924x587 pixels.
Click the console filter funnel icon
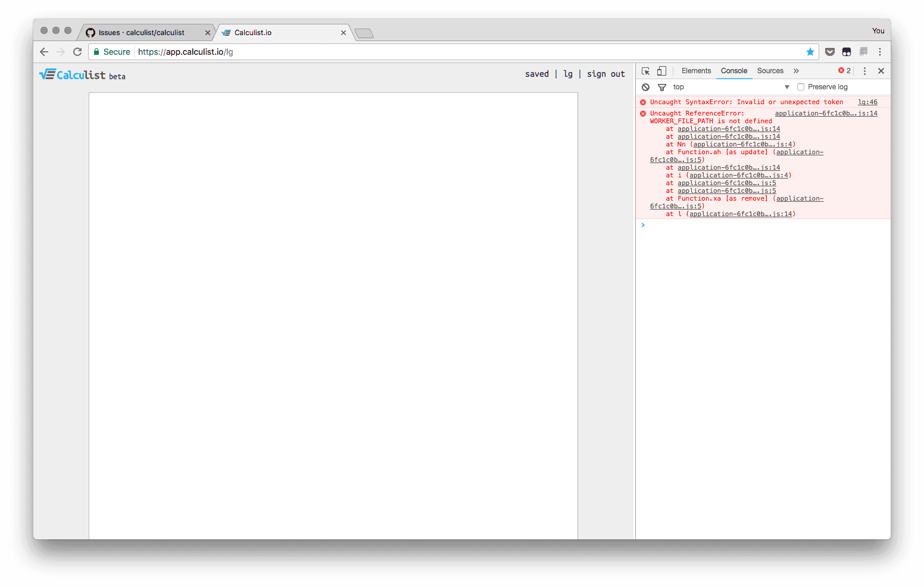pos(662,87)
